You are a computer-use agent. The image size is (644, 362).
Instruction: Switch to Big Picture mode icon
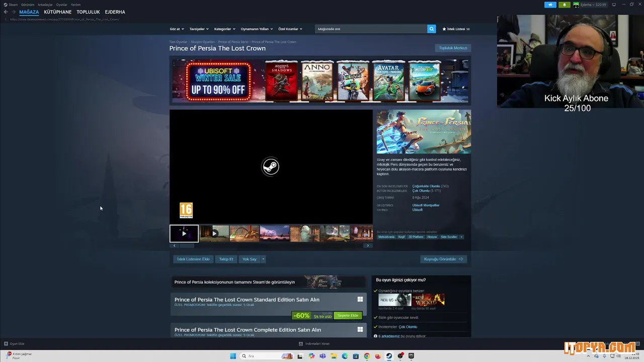(614, 5)
